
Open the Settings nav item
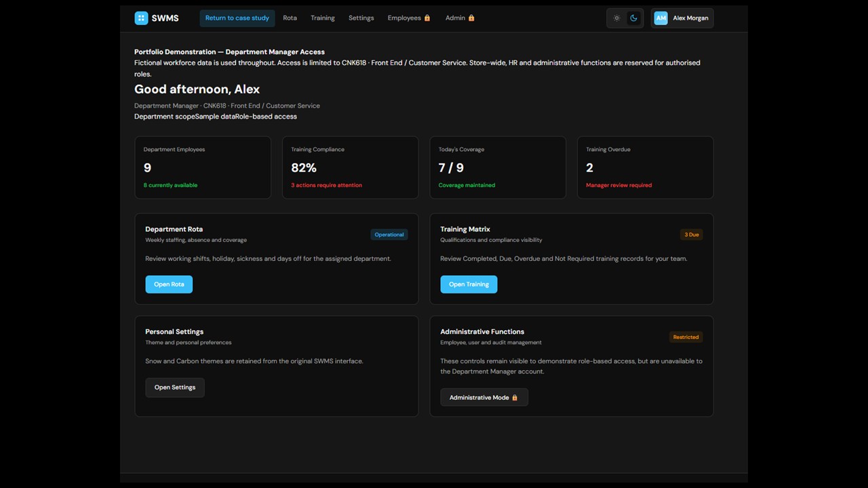[x=361, y=18]
